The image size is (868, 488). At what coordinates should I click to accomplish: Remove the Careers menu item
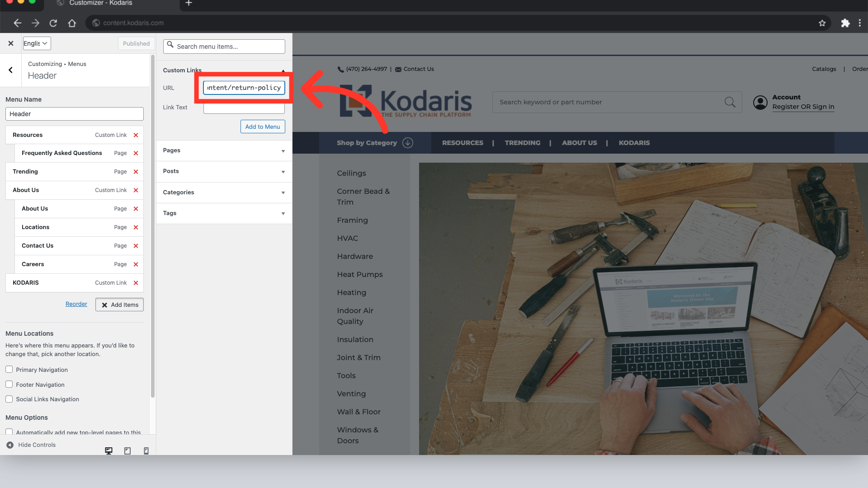(136, 264)
